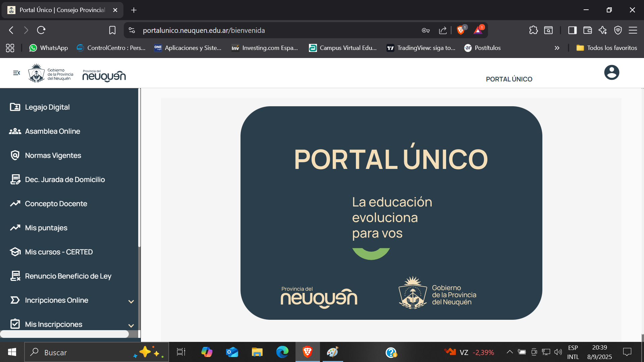This screenshot has width=644, height=362.
Task: Click the Concepto Docente trend icon
Action: [15, 203]
